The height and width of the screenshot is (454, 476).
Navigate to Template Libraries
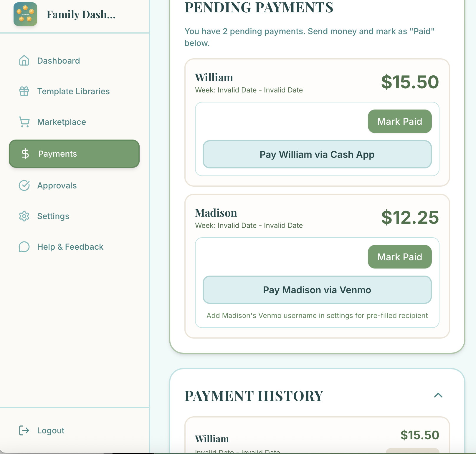pos(73,91)
